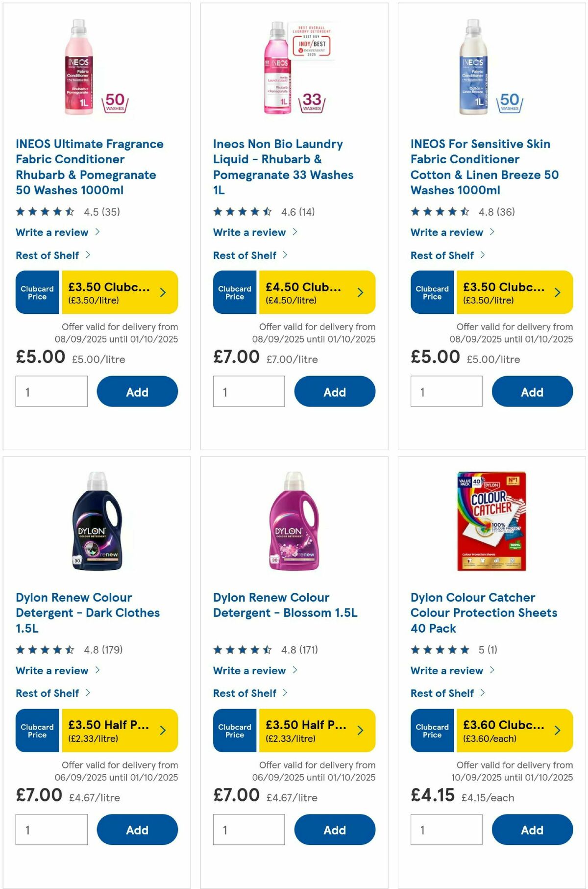The height and width of the screenshot is (889, 588).
Task: Expand £3.50 Clubcard offer chevron for Rhubarb conditioner
Action: 164,292
